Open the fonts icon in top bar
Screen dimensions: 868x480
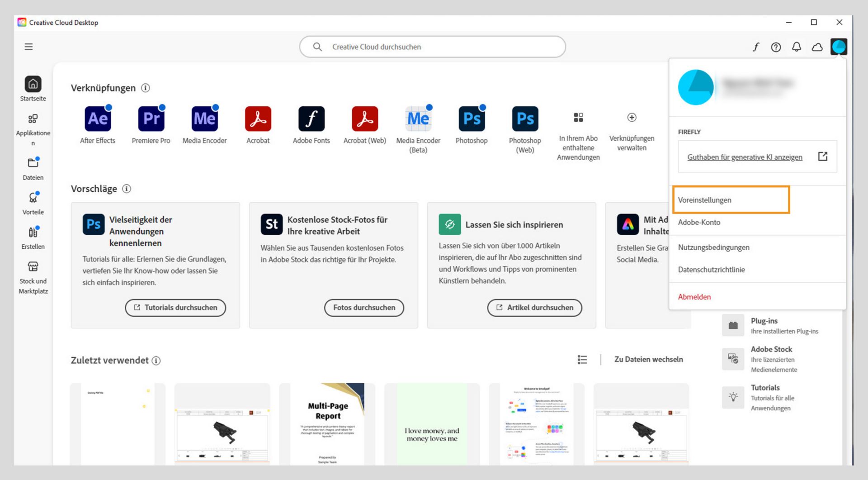pyautogui.click(x=755, y=47)
